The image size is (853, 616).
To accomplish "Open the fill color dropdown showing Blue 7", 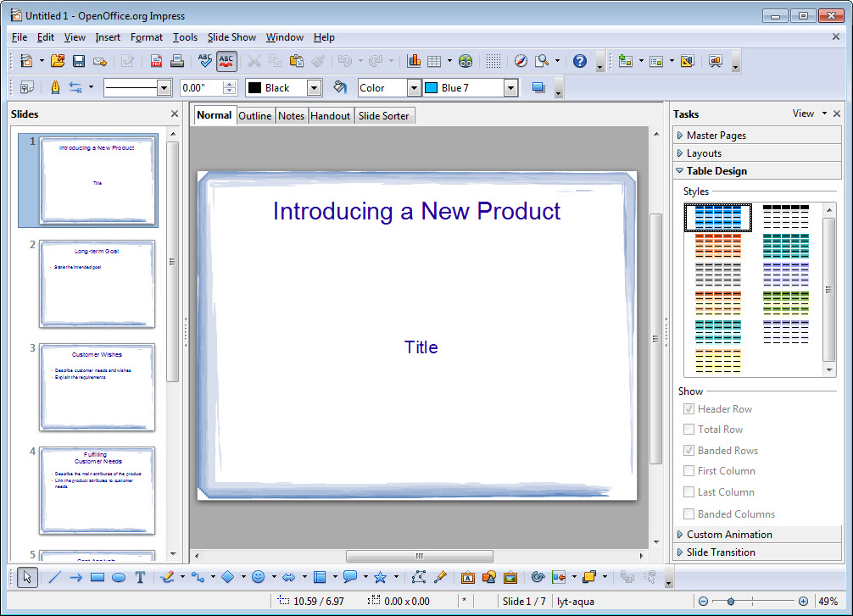I will 510,87.
